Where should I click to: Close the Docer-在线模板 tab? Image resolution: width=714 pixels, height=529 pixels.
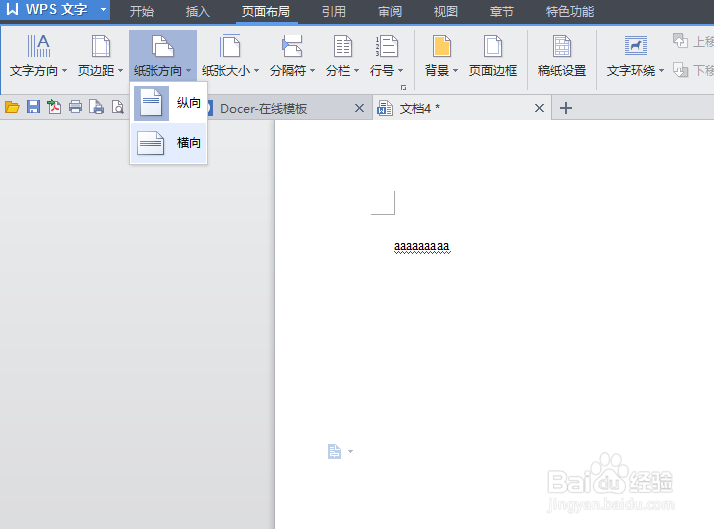359,108
